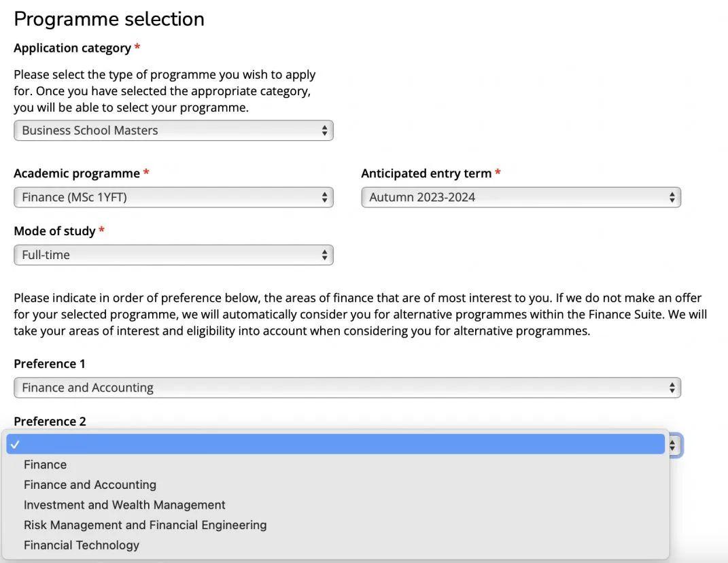Click the entry term stepper arrows
Viewport: 728px width, 563px height.
(x=672, y=197)
